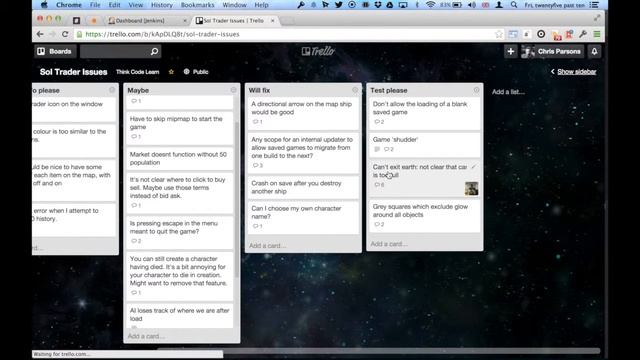Click the bookmark star in address bar

tap(499, 34)
